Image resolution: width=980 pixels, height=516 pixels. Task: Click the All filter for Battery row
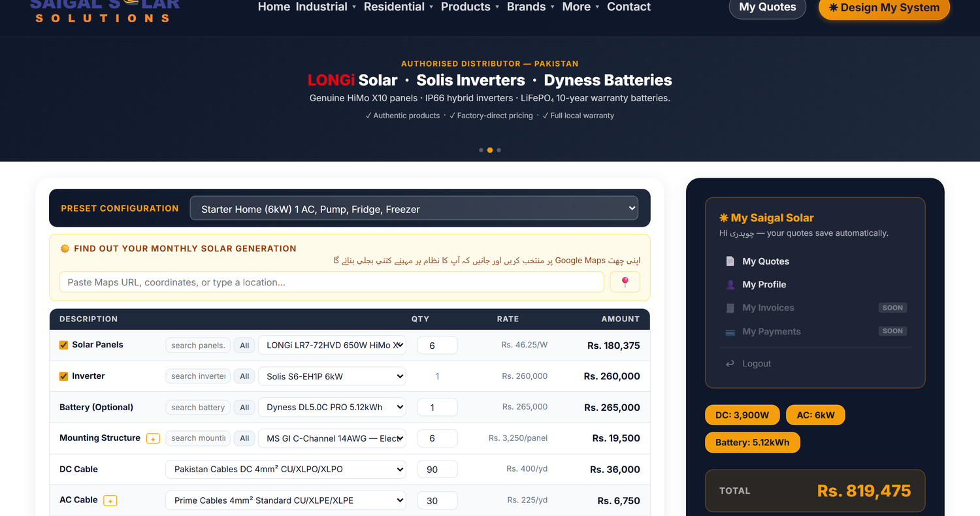click(x=244, y=408)
